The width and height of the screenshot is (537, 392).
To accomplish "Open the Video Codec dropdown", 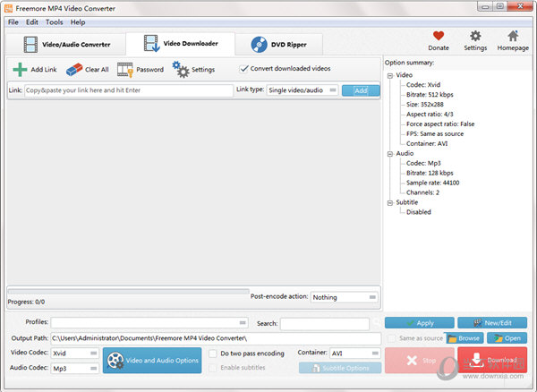I will 74,353.
